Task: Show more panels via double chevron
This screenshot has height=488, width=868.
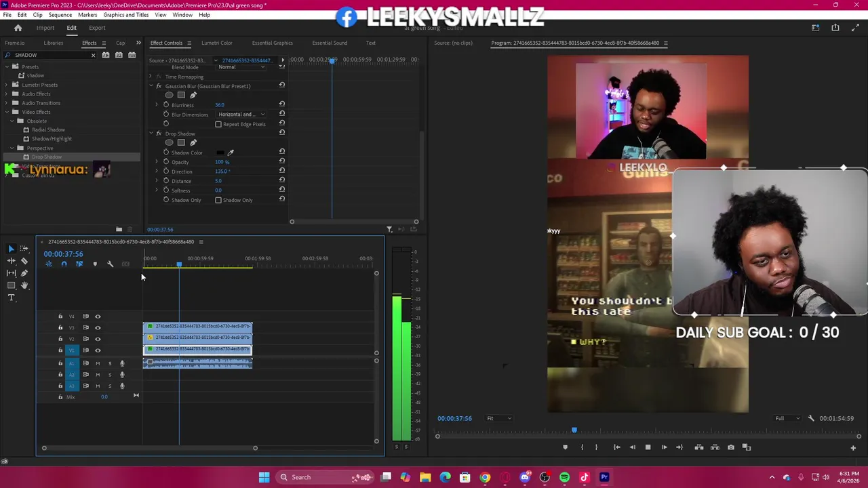Action: click(138, 43)
